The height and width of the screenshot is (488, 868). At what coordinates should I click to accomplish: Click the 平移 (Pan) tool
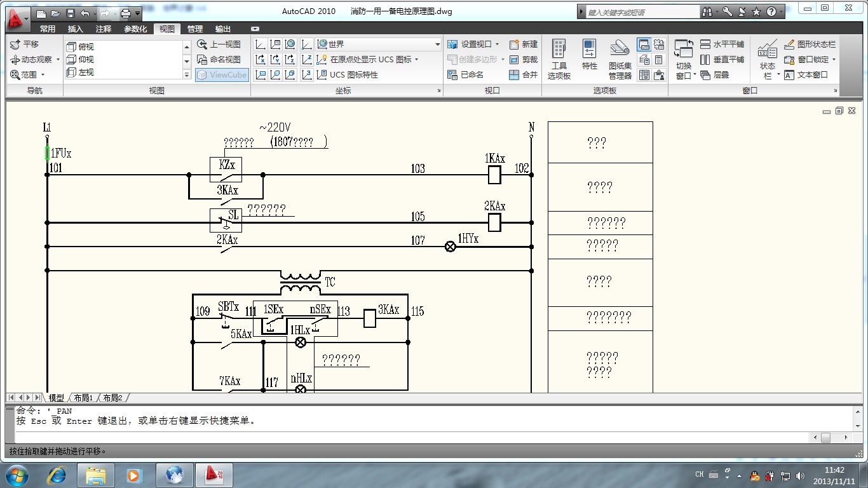[25, 44]
